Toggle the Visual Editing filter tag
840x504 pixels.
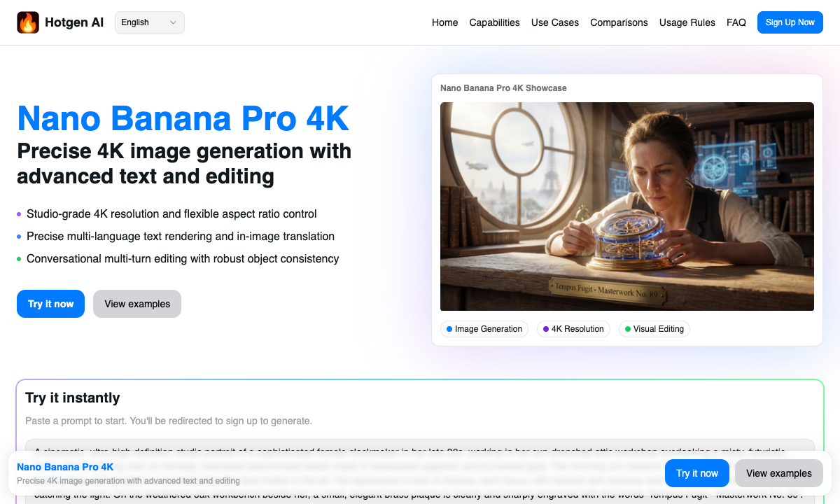click(x=654, y=329)
